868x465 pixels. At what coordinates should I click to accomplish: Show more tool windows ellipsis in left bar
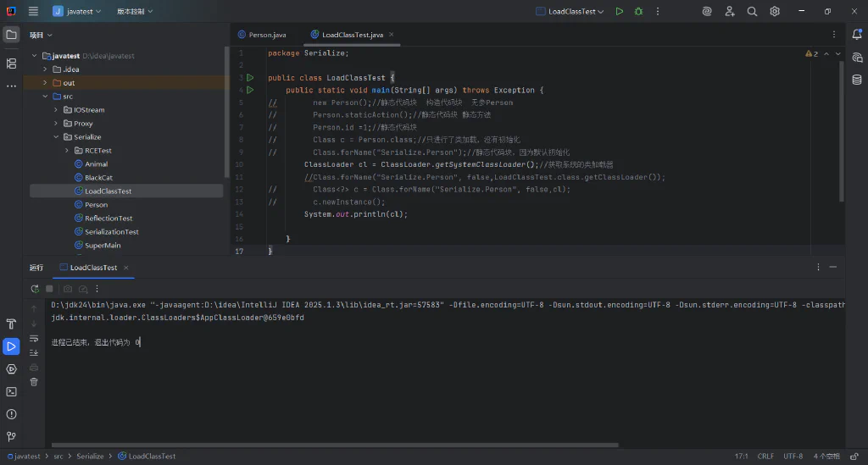(11, 86)
